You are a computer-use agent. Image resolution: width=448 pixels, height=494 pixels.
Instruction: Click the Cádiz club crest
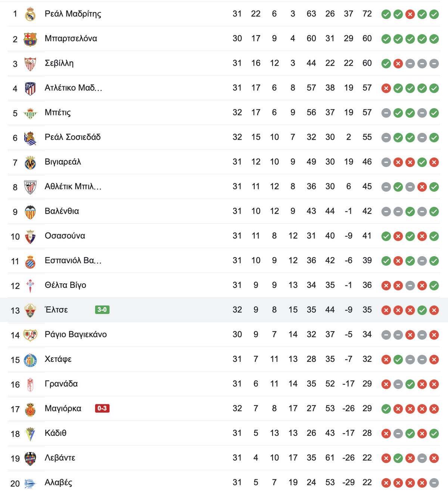(30, 434)
